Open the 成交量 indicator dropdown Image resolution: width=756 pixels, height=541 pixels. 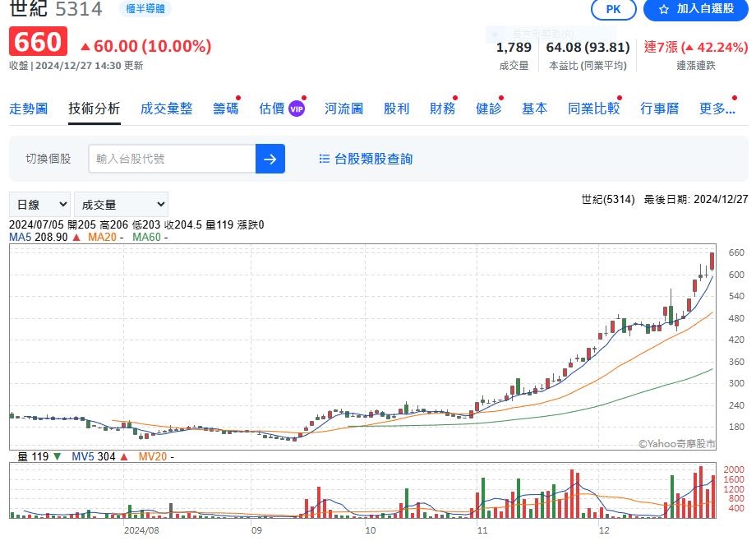tap(121, 204)
